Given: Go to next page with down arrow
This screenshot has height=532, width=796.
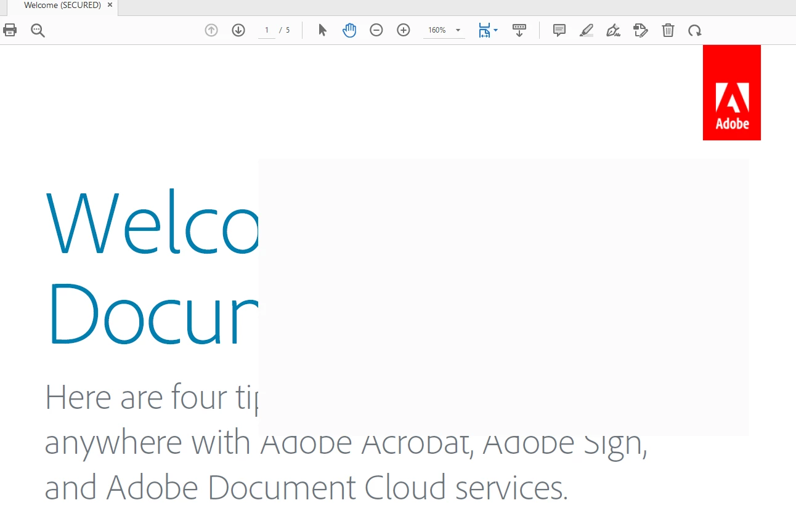Looking at the screenshot, I should tap(238, 30).
